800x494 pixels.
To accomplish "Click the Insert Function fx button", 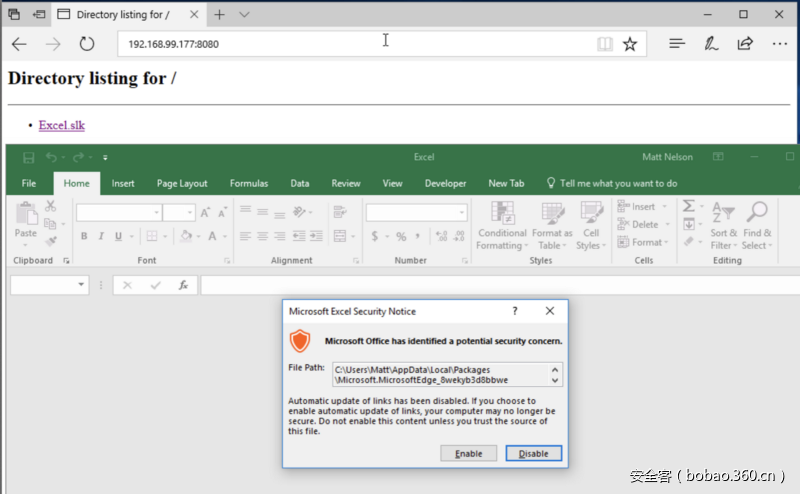I will click(x=183, y=285).
